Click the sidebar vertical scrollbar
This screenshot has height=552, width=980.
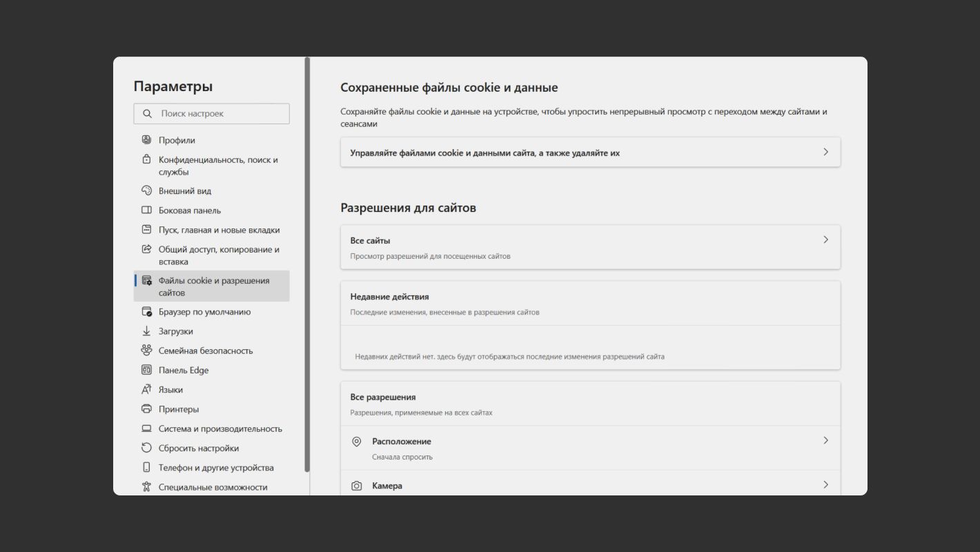pos(307,262)
